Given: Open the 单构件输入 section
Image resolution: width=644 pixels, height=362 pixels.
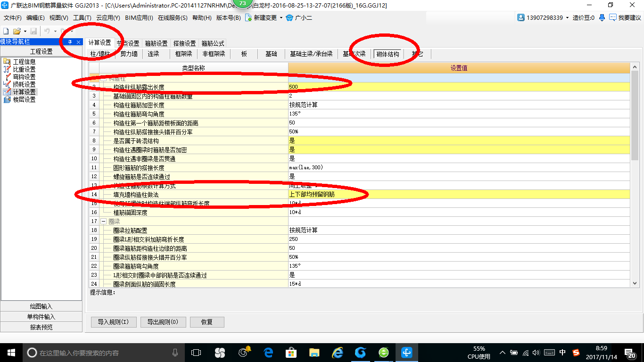Looking at the screenshot, I should point(41,317).
